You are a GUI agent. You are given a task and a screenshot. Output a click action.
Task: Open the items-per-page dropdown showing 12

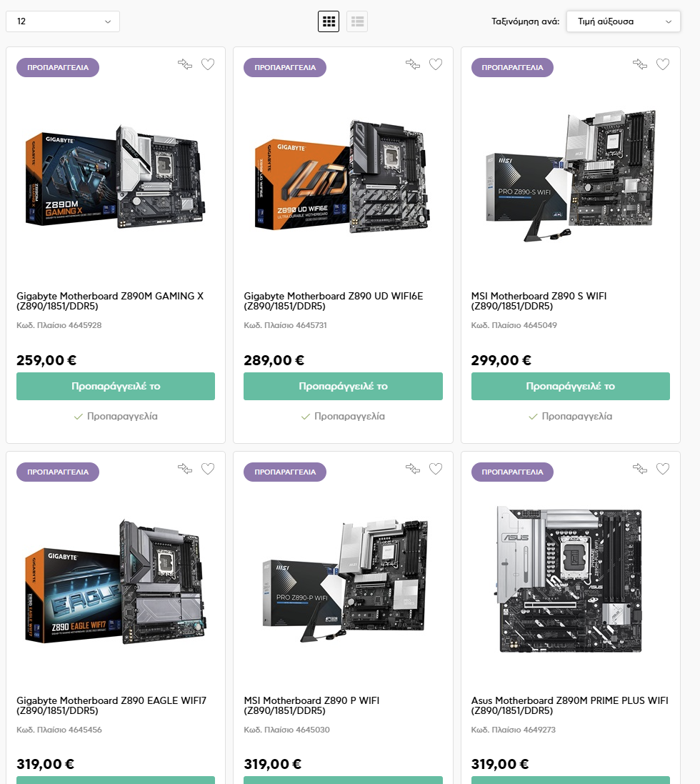[x=63, y=21]
